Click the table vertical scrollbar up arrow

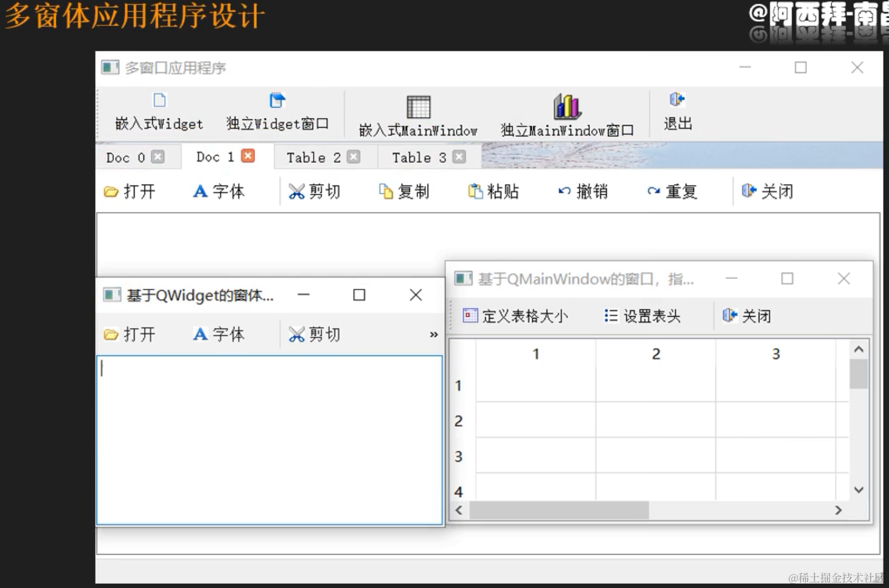coord(859,349)
